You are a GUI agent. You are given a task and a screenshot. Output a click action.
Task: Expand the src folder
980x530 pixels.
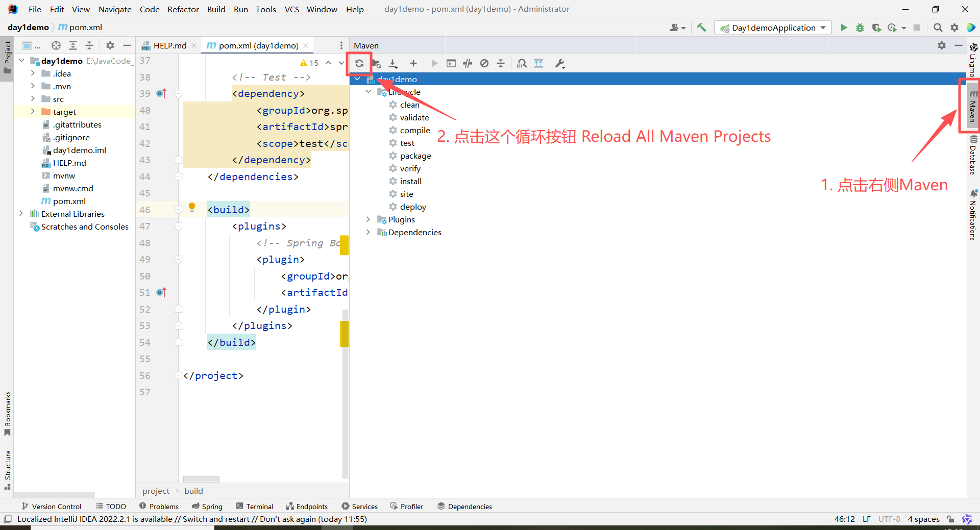pyautogui.click(x=33, y=99)
